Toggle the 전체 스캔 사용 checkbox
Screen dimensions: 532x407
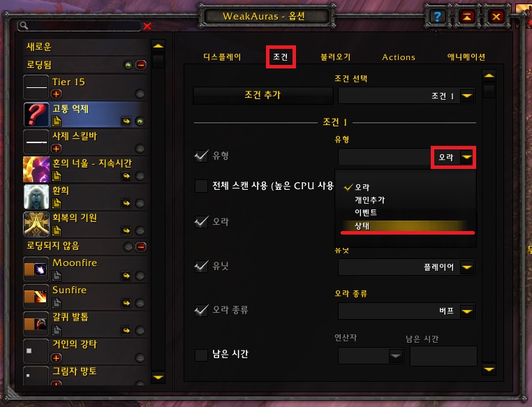[x=201, y=186]
